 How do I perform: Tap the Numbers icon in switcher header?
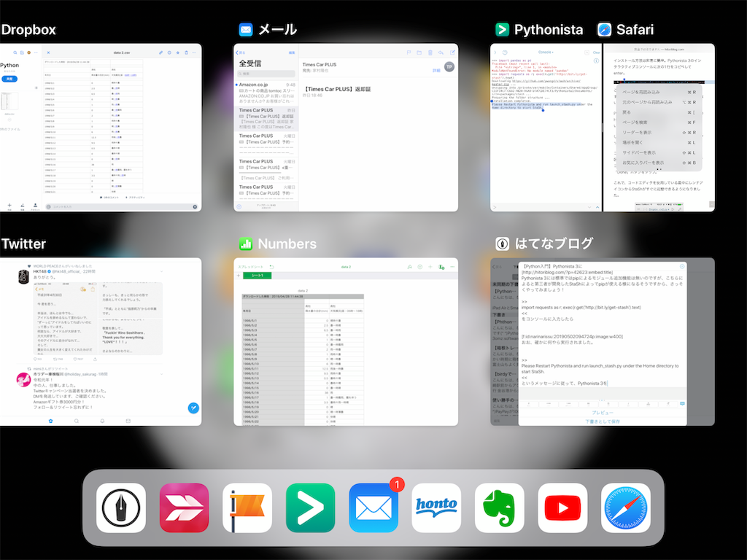(x=246, y=244)
